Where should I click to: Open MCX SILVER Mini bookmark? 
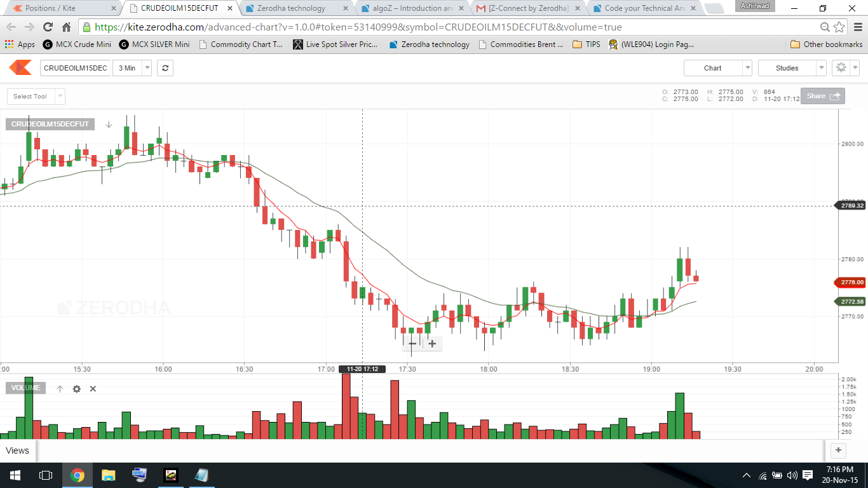(x=154, y=44)
